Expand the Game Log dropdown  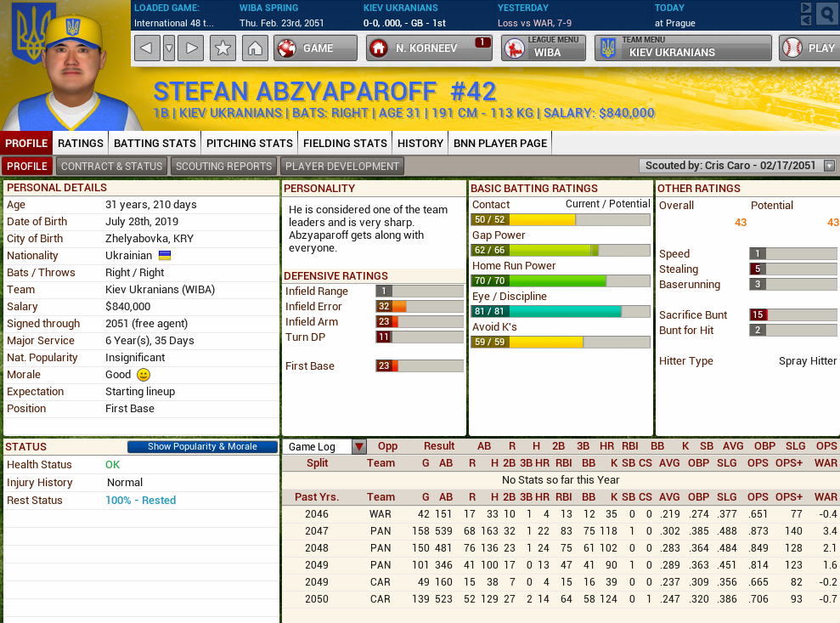(x=359, y=447)
